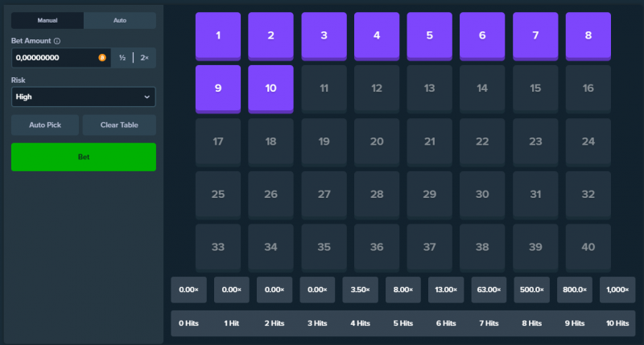The height and width of the screenshot is (345, 644).
Task: Select keno tile number 37
Action: click(430, 248)
